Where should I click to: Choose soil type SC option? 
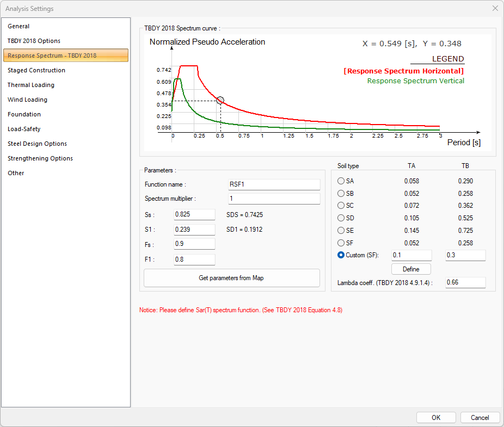(x=341, y=206)
